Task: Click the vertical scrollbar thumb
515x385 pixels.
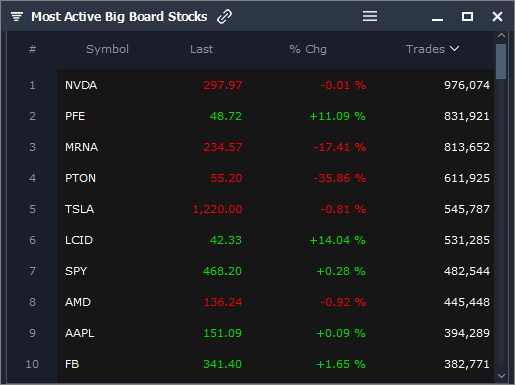Action: point(501,61)
